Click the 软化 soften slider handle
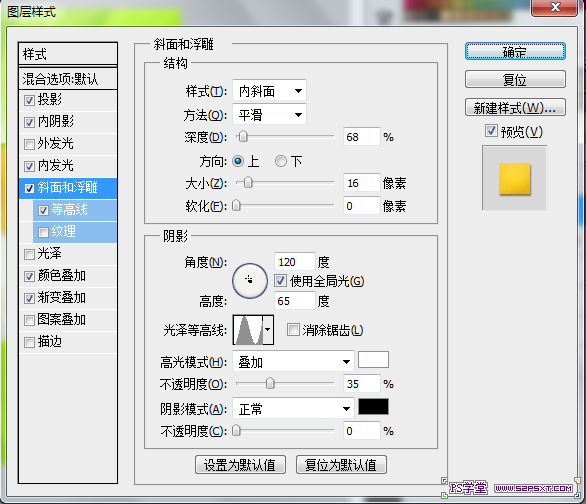 tap(236, 205)
